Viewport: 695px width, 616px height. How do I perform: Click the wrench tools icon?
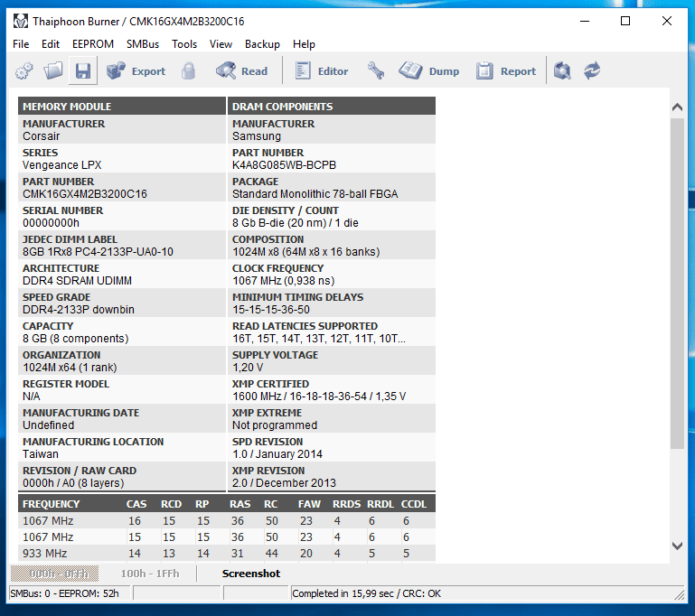(376, 70)
